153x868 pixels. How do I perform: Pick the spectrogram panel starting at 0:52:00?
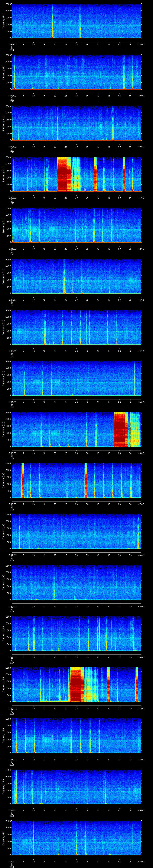pyautogui.click(x=77, y=787)
